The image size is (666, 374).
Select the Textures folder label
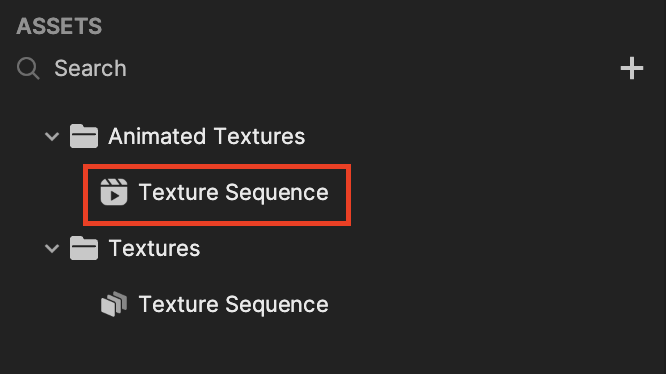coord(154,248)
